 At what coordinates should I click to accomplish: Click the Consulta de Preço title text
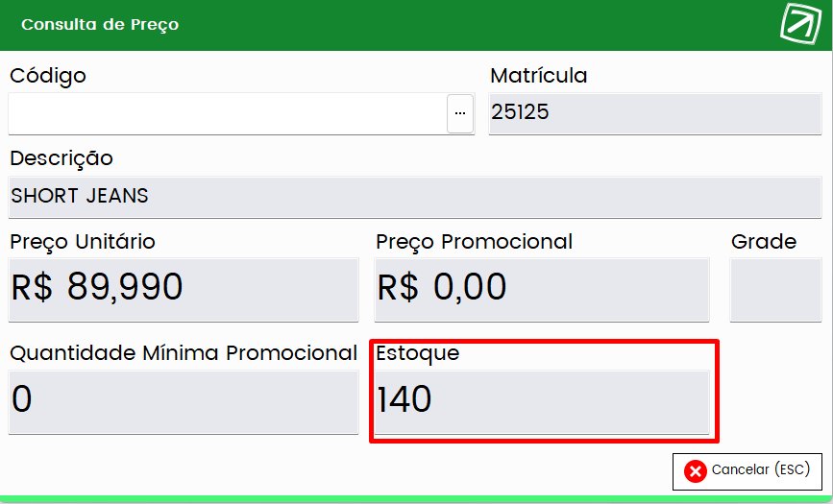(x=100, y=24)
